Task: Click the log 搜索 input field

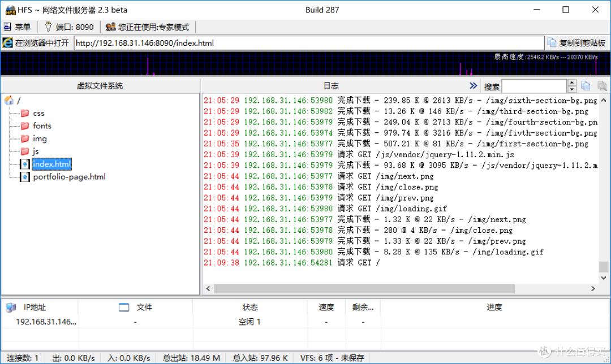Action: tap(534, 86)
